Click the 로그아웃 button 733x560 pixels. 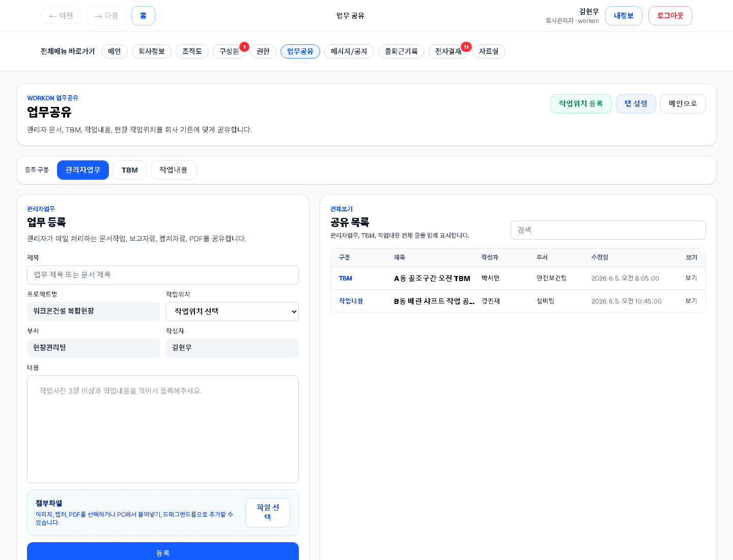[x=670, y=16]
